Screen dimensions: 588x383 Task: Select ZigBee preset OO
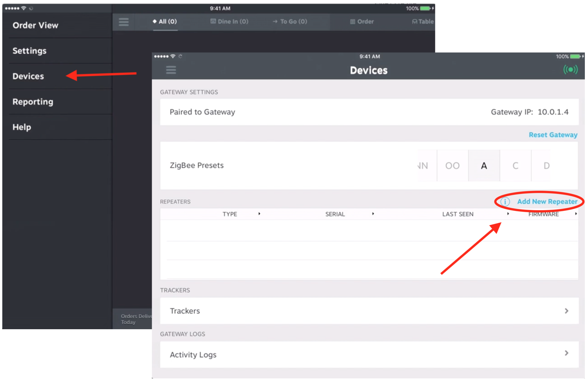pos(452,166)
